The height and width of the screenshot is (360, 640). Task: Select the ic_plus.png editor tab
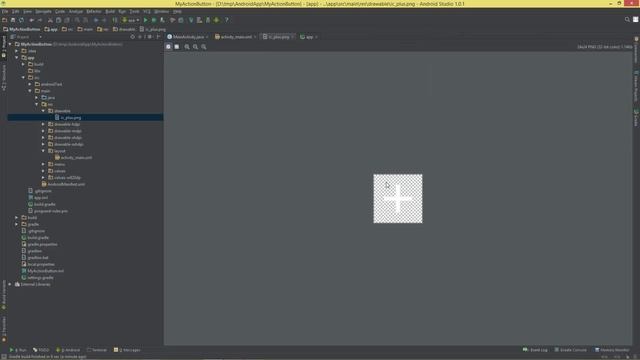(x=278, y=37)
